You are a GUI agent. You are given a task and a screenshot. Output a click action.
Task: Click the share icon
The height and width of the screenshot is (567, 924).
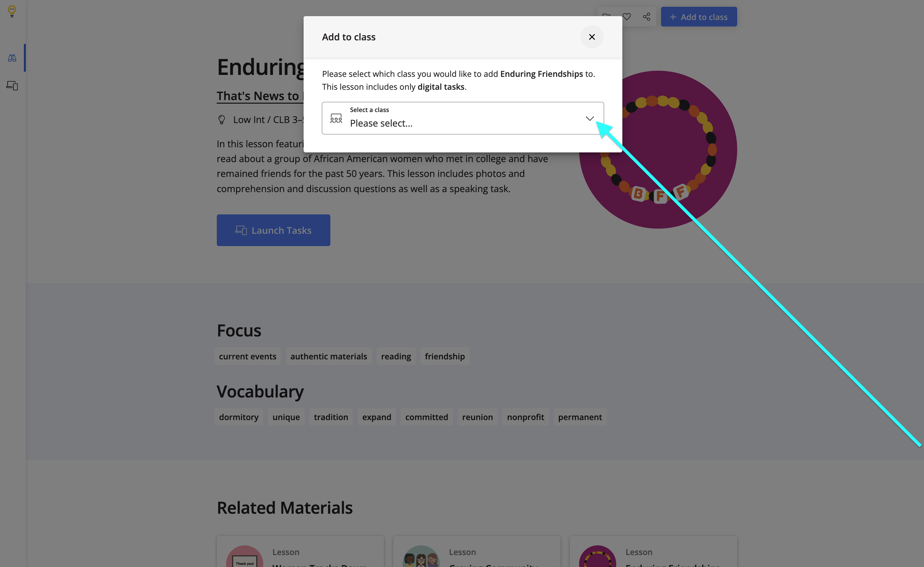[x=647, y=16]
